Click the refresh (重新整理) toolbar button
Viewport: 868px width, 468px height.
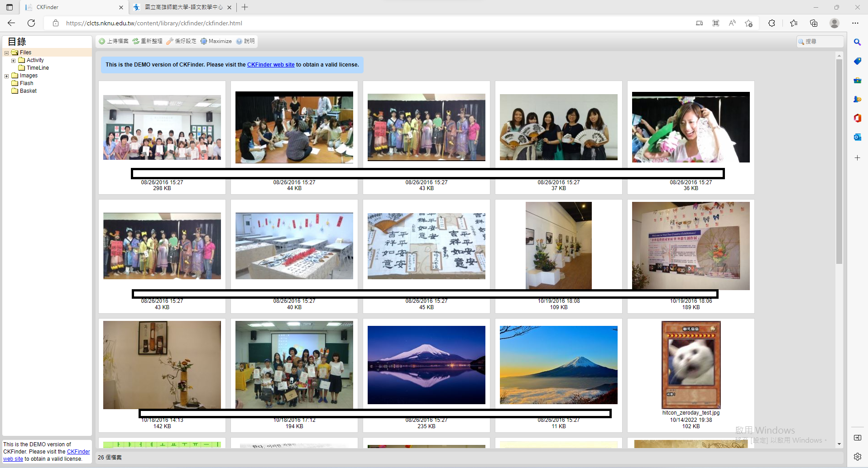click(x=147, y=41)
